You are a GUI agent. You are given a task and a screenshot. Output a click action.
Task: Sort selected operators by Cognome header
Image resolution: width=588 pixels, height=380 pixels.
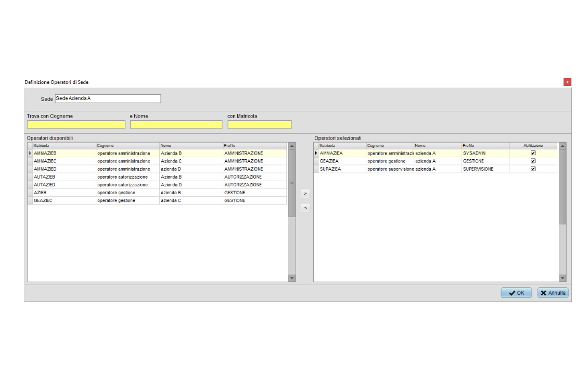tap(389, 146)
